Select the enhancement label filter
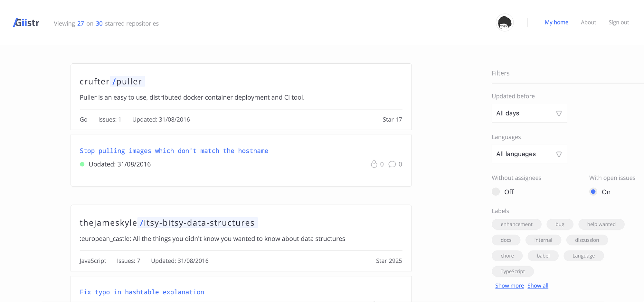Screen dimensions: 644x302 click(x=516, y=224)
